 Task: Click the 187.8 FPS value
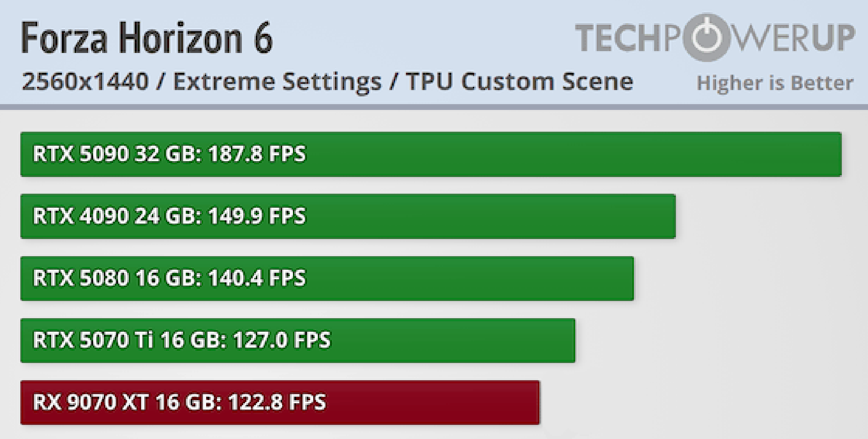pos(257,154)
